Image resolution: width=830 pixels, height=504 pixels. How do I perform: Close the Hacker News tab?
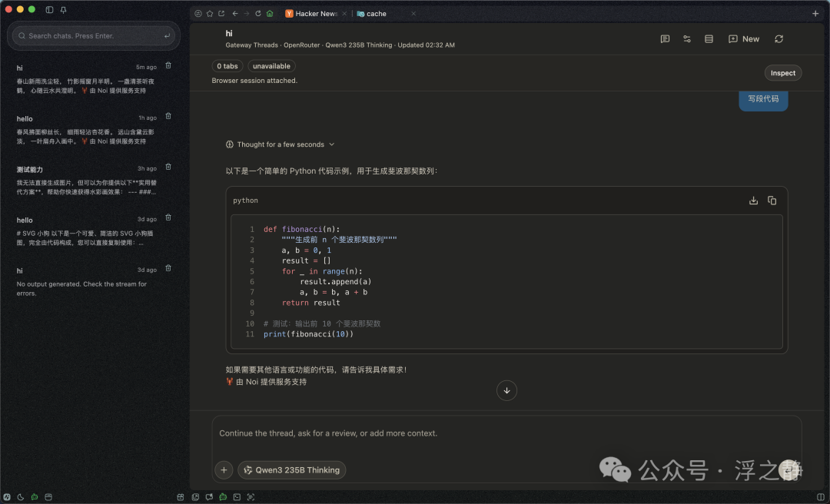click(344, 14)
